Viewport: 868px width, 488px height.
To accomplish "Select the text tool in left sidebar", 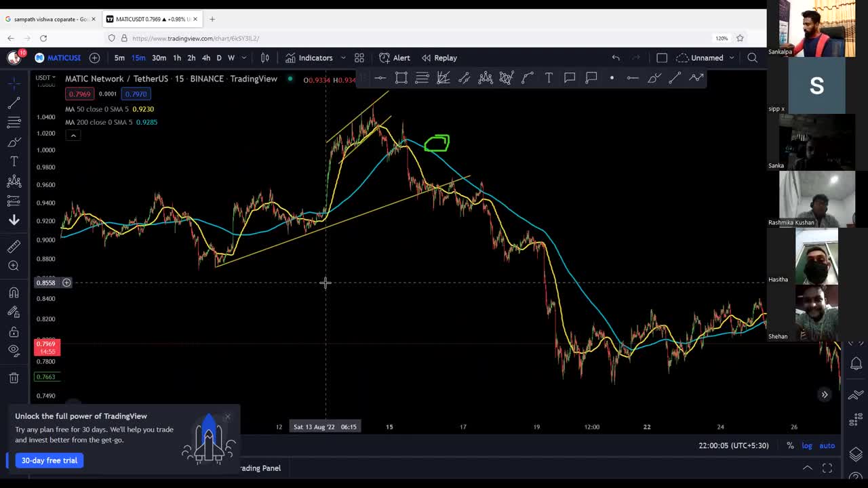I will coord(14,161).
